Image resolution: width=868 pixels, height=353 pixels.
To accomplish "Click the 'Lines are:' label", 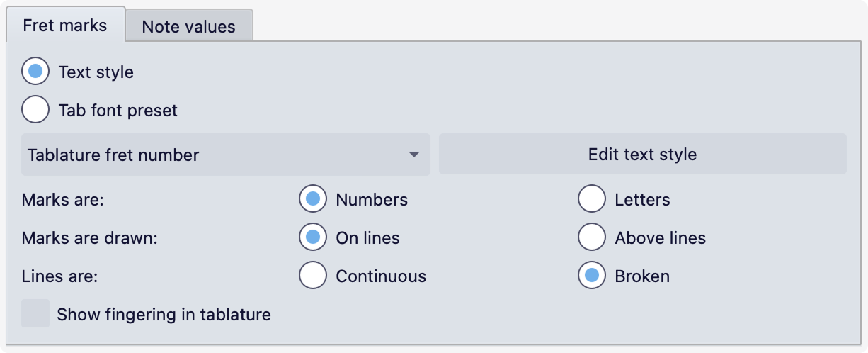I will 59,276.
